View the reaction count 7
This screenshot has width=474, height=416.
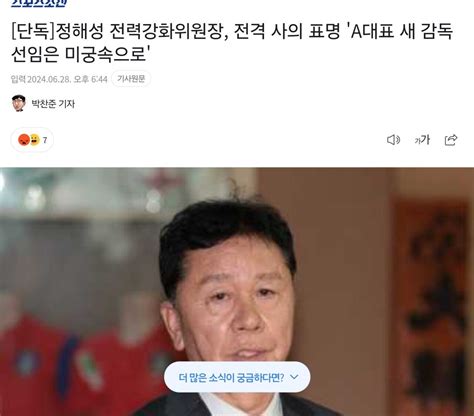[x=45, y=140]
